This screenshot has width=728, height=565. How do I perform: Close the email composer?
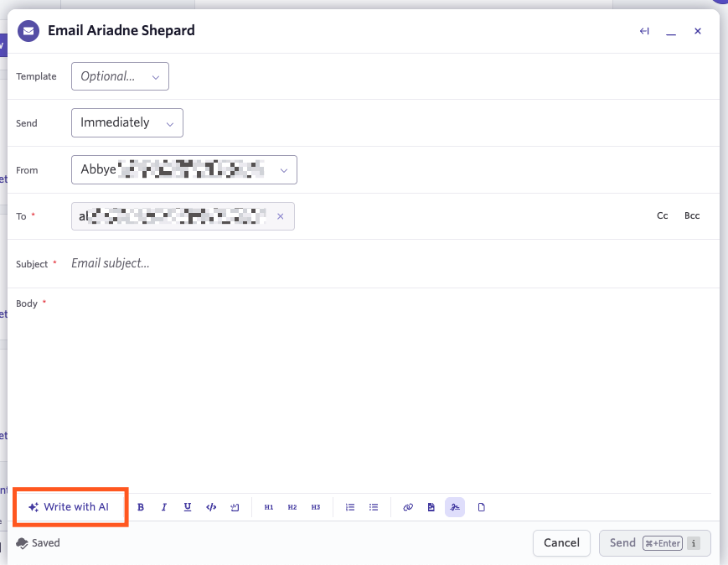pos(698,31)
